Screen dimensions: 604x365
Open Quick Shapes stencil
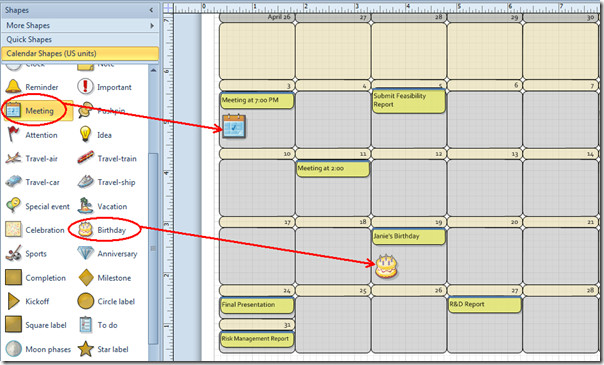(80, 39)
